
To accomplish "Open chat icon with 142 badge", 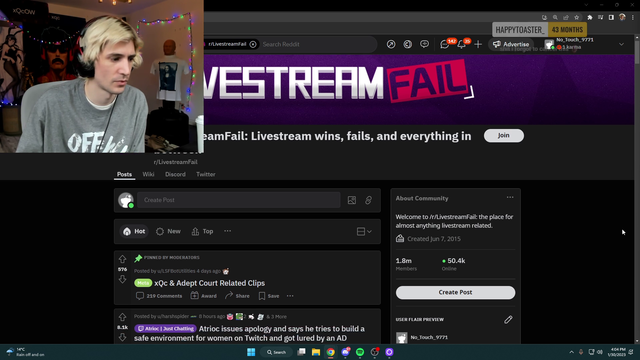I will click(x=444, y=44).
